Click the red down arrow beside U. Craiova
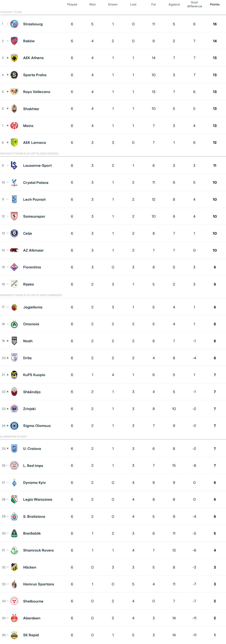This screenshot has height=644, width=226. 8,449
